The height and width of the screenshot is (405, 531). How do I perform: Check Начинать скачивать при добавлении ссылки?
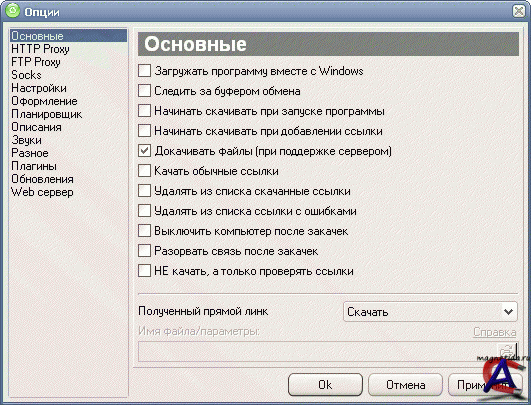pyautogui.click(x=145, y=131)
